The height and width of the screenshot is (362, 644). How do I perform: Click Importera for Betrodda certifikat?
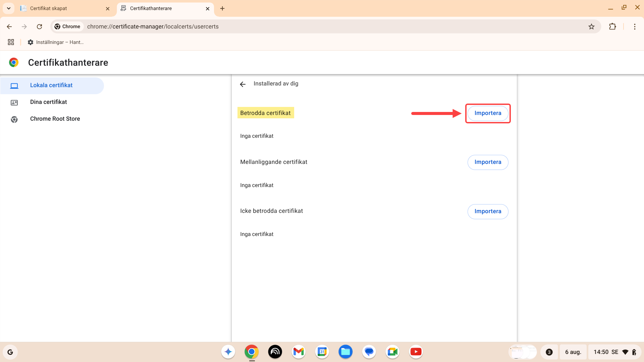488,113
